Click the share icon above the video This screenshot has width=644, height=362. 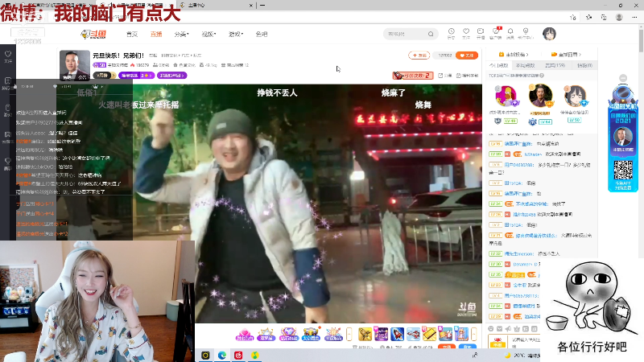tap(445, 76)
